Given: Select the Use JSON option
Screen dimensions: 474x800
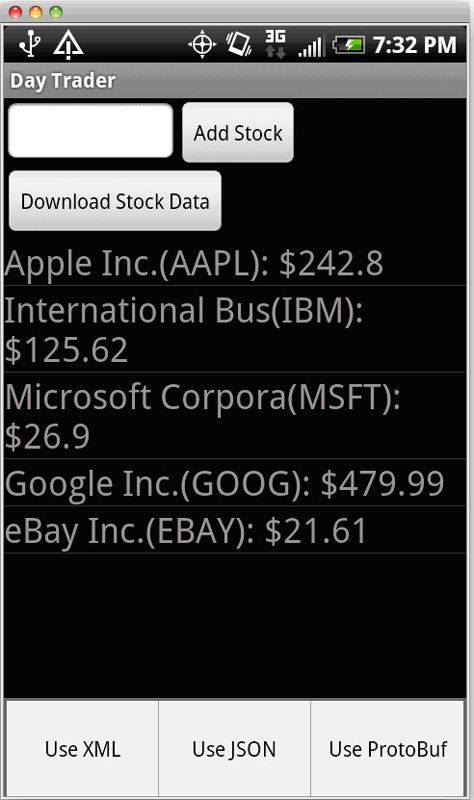Looking at the screenshot, I should [x=234, y=748].
